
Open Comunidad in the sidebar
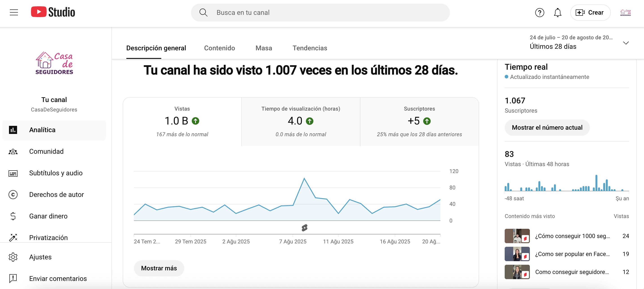[54, 151]
